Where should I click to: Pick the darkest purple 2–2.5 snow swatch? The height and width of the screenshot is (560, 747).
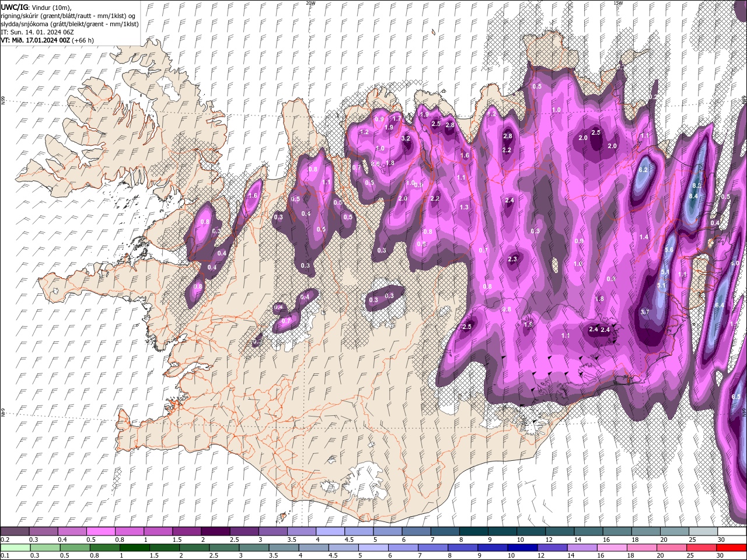tap(215, 531)
